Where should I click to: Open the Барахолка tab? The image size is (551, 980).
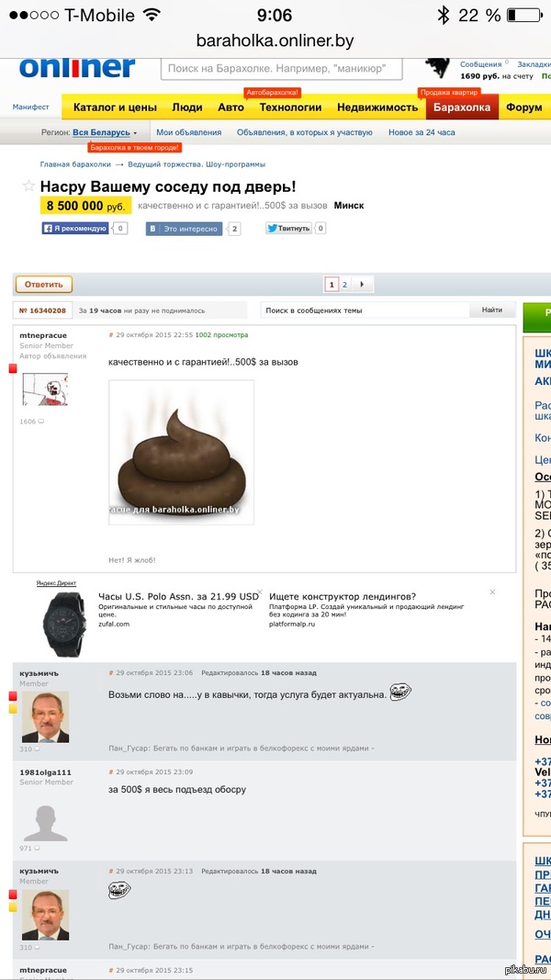pyautogui.click(x=463, y=107)
